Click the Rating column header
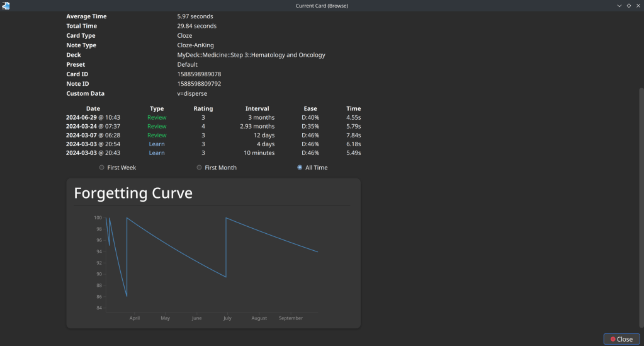The height and width of the screenshot is (346, 644). (203, 109)
